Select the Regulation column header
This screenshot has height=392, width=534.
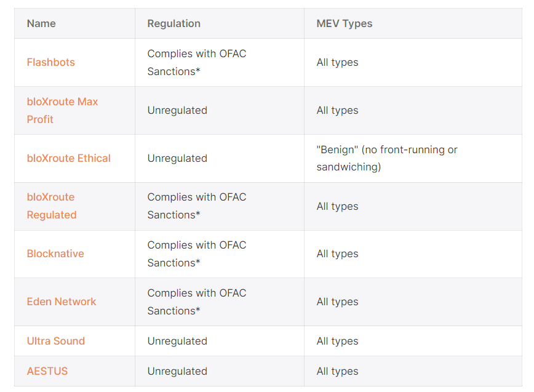(x=173, y=23)
